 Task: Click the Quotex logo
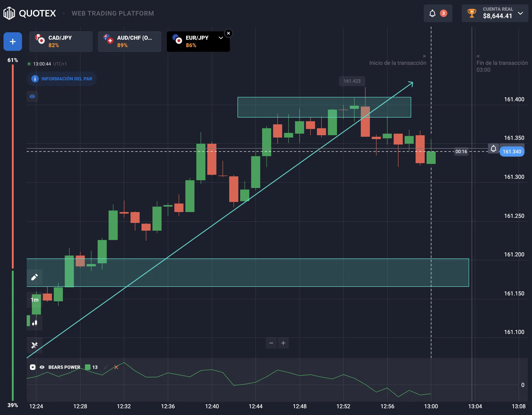(30, 13)
